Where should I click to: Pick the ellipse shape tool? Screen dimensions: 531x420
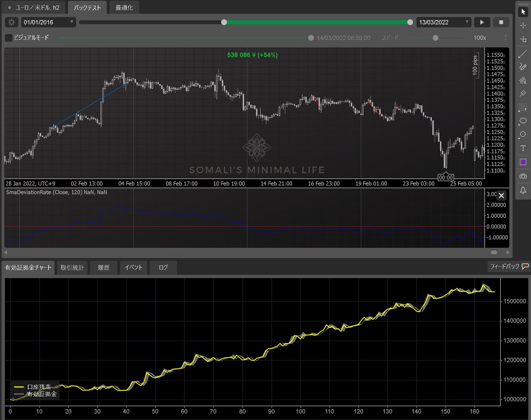pyautogui.click(x=523, y=121)
